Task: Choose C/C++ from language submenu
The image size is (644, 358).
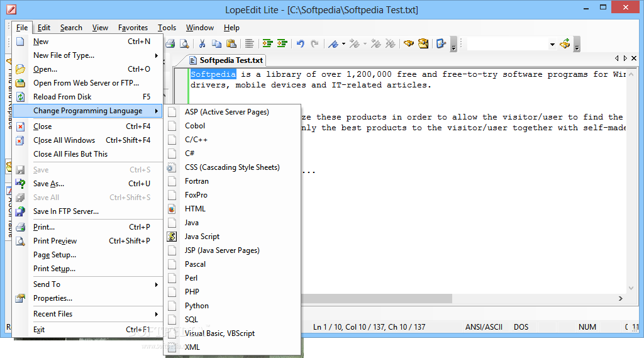Action: click(196, 140)
